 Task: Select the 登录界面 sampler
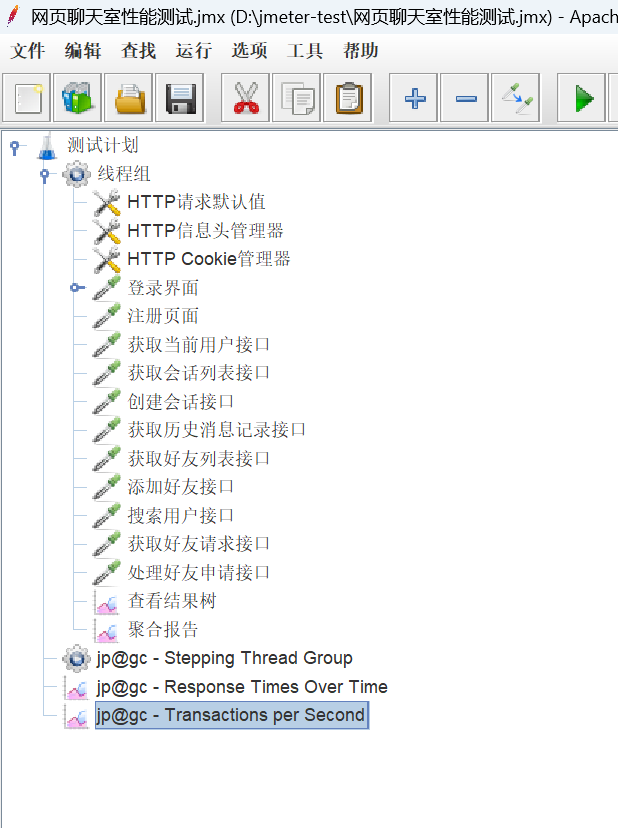coord(163,288)
